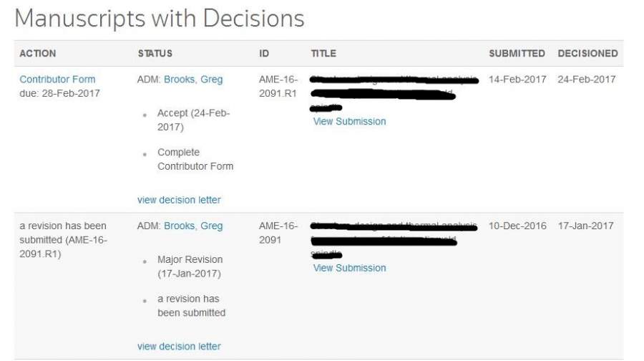Select the Accept (24-Feb-2017) status item
644x361 pixels.
point(193,120)
